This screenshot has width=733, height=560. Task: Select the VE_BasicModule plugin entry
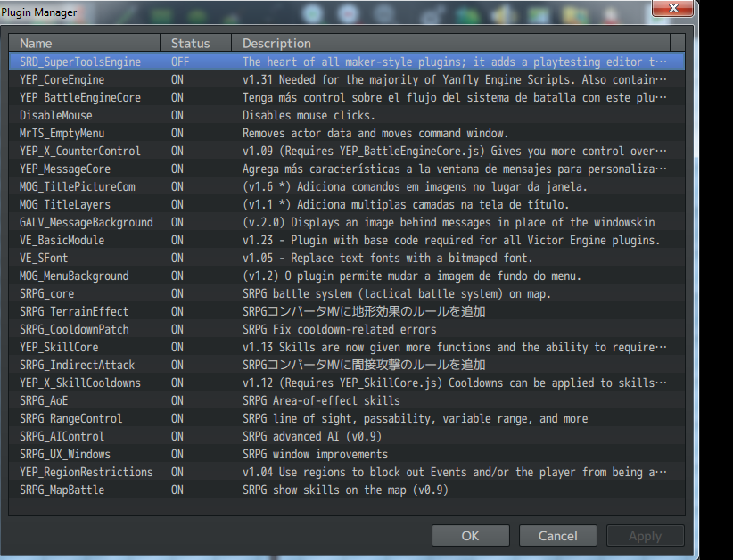pos(346,240)
